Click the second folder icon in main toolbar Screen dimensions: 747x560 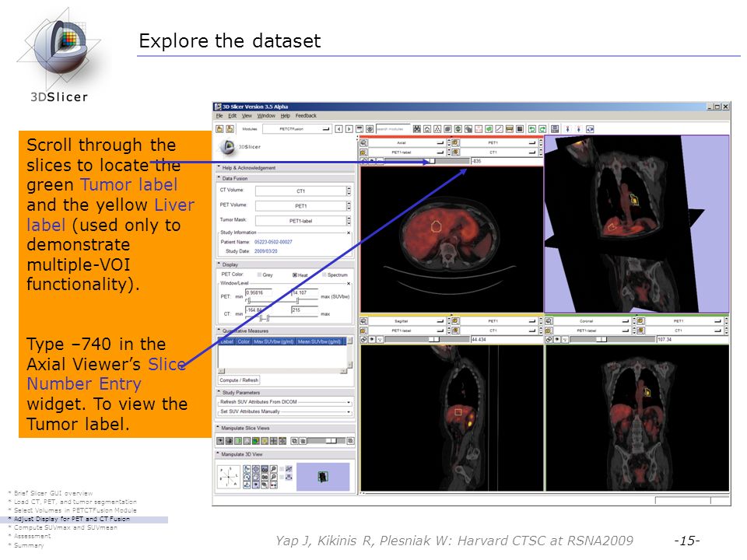pos(230,129)
